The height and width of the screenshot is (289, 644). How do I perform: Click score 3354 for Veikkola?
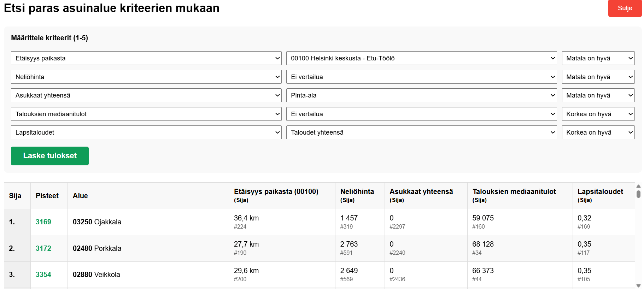point(43,275)
